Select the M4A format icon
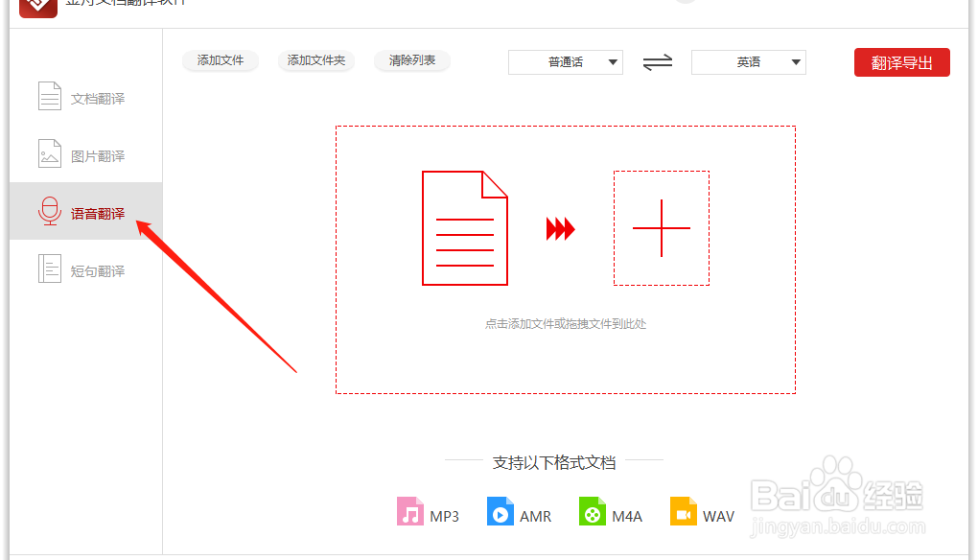978x560 pixels. pyautogui.click(x=593, y=511)
